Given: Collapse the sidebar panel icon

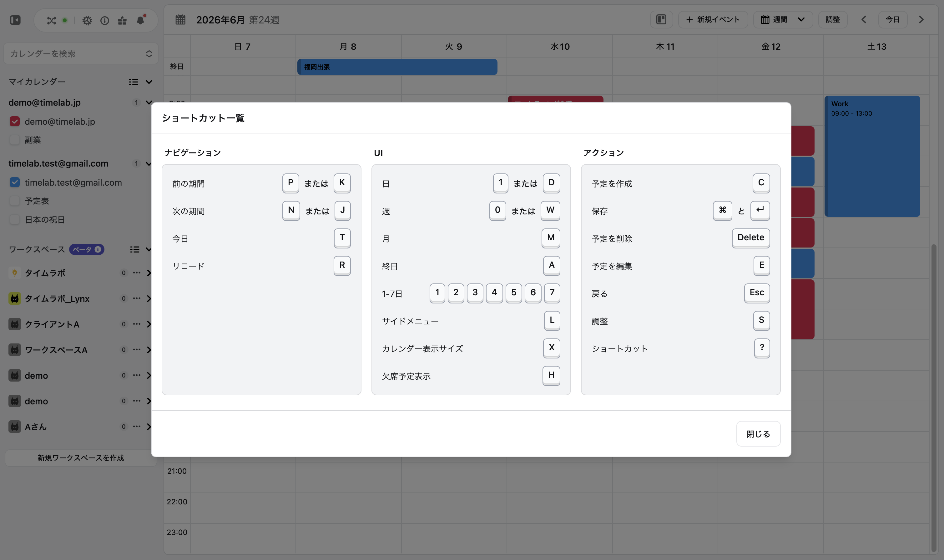Looking at the screenshot, I should tap(15, 20).
